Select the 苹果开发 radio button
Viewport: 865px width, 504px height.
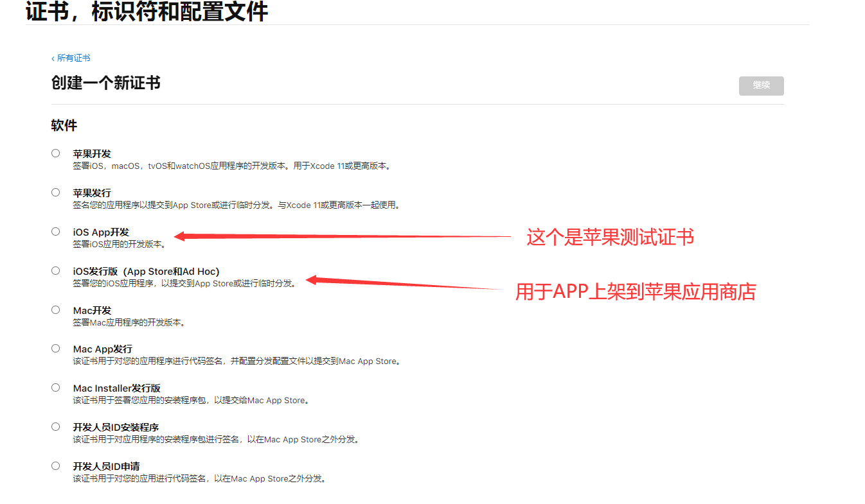pos(56,153)
